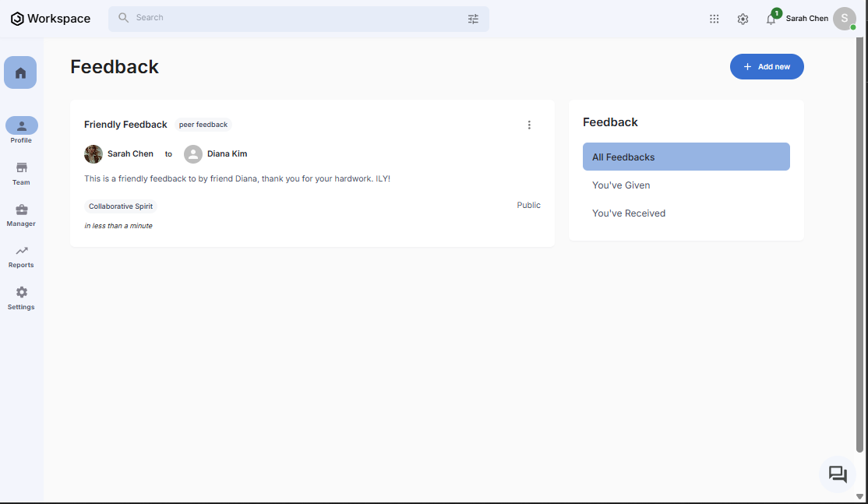Open search filter options icon

(x=473, y=19)
